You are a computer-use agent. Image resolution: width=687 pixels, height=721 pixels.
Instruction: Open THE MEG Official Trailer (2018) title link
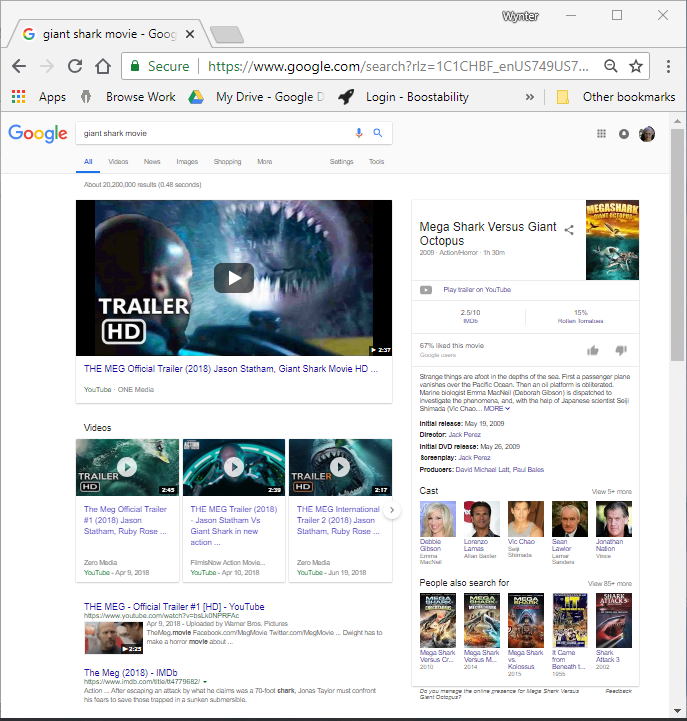point(231,369)
